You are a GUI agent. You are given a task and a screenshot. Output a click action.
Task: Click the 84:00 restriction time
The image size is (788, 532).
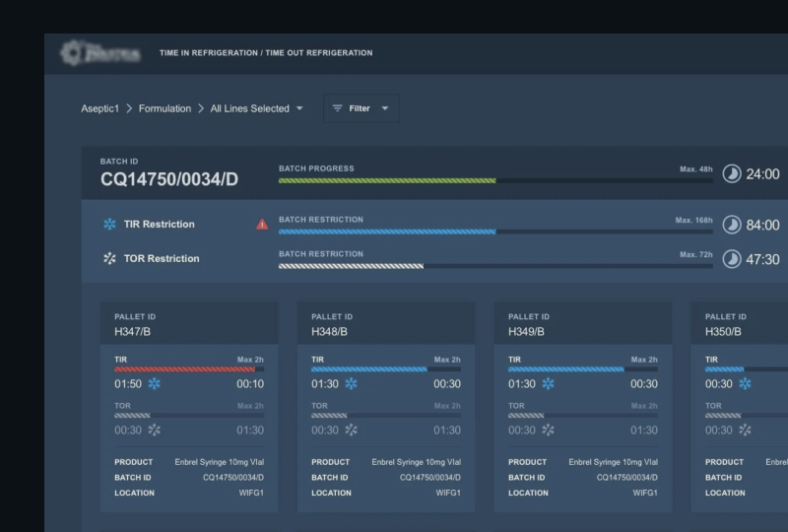(x=762, y=225)
